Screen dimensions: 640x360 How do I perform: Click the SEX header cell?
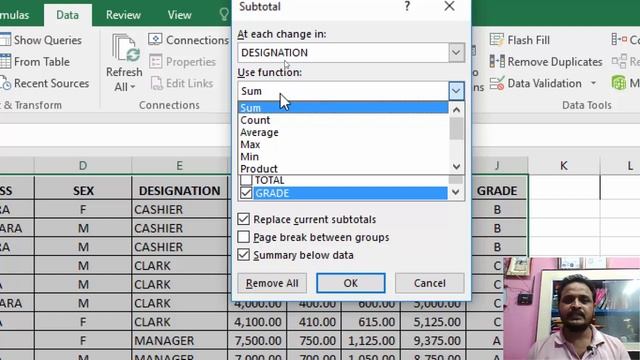83,191
